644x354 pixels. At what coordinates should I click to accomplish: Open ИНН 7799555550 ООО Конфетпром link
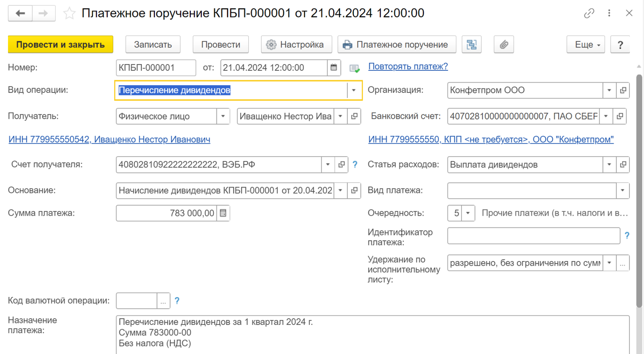tap(491, 139)
